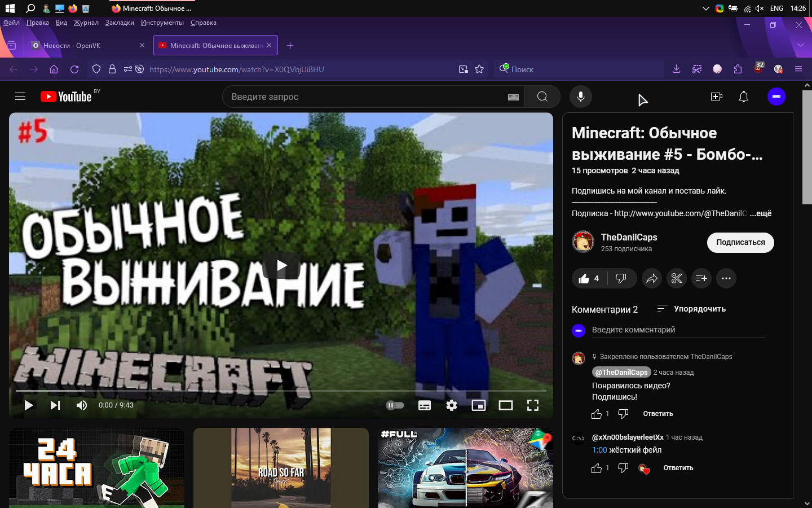Toggle autoplay switch in the player
Screen dimensions: 812x508
tap(395, 405)
